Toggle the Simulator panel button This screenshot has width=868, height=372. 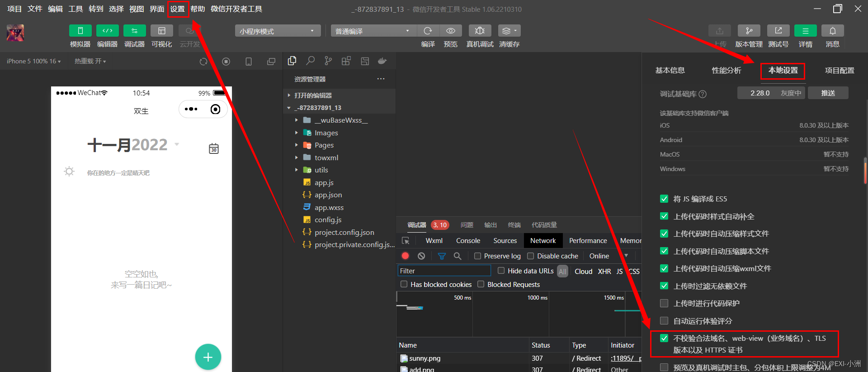80,31
